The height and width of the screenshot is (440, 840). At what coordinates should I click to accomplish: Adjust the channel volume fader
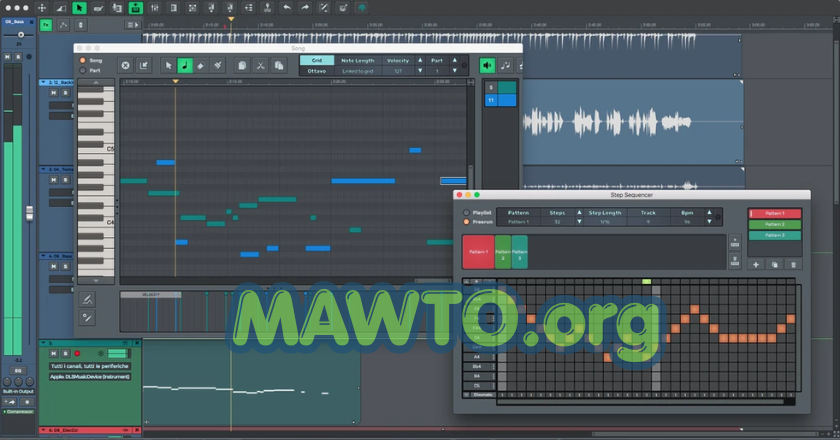pos(29,213)
